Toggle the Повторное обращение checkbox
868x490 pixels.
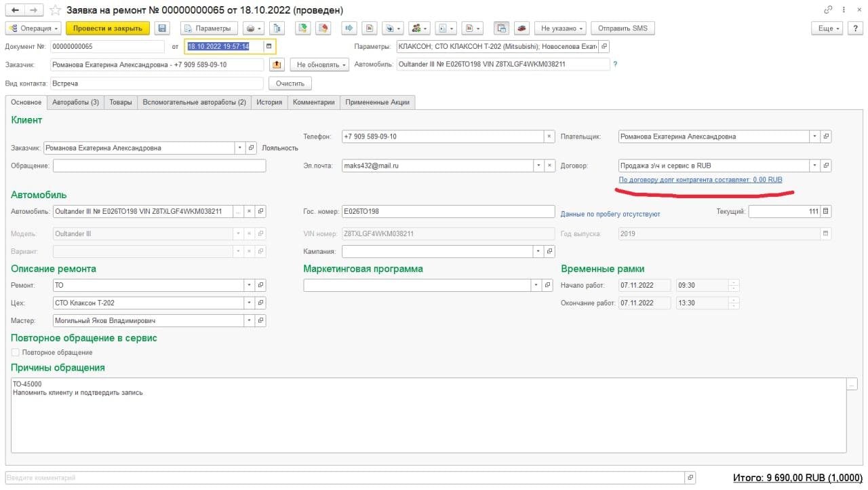click(16, 353)
